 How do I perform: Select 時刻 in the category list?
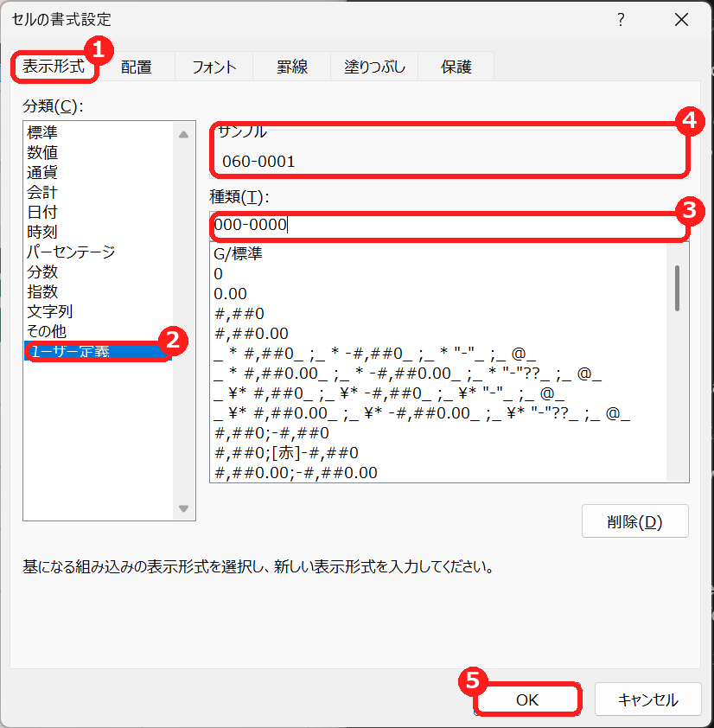(99, 232)
